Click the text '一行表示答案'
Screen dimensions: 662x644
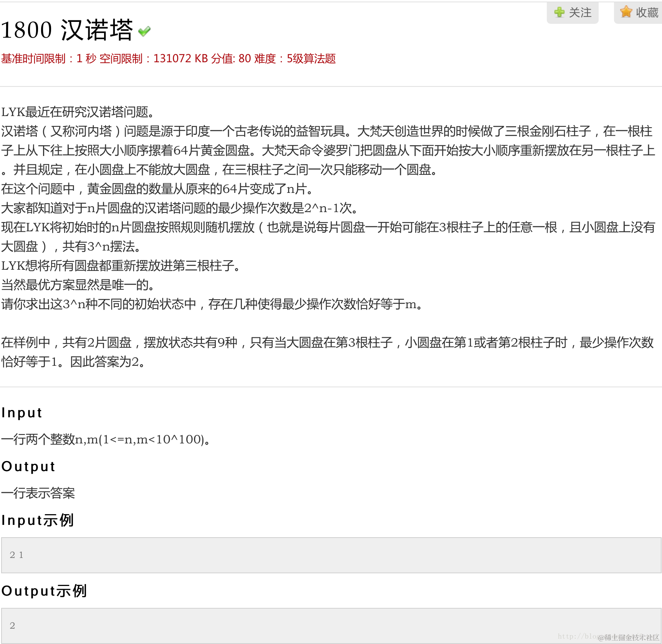38,493
